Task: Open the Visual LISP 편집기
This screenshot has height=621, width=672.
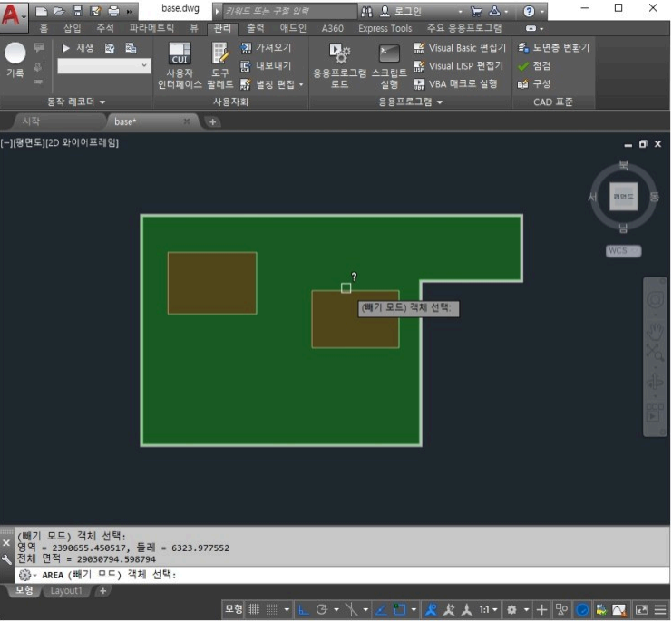Action: (x=458, y=66)
